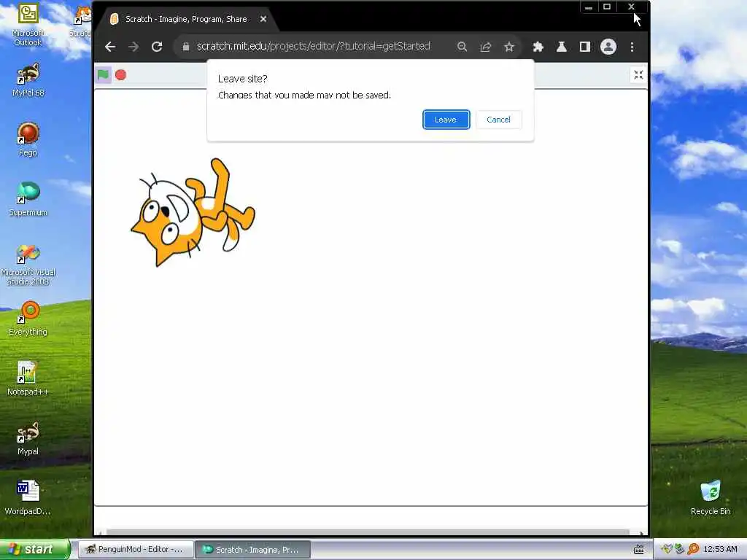Screen dimensions: 747x560
Task: Click the Everything search desktop icon
Action: pos(28,318)
